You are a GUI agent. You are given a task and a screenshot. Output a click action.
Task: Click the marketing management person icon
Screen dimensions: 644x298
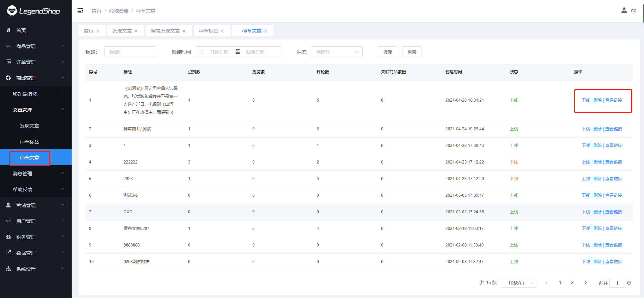click(x=8, y=205)
